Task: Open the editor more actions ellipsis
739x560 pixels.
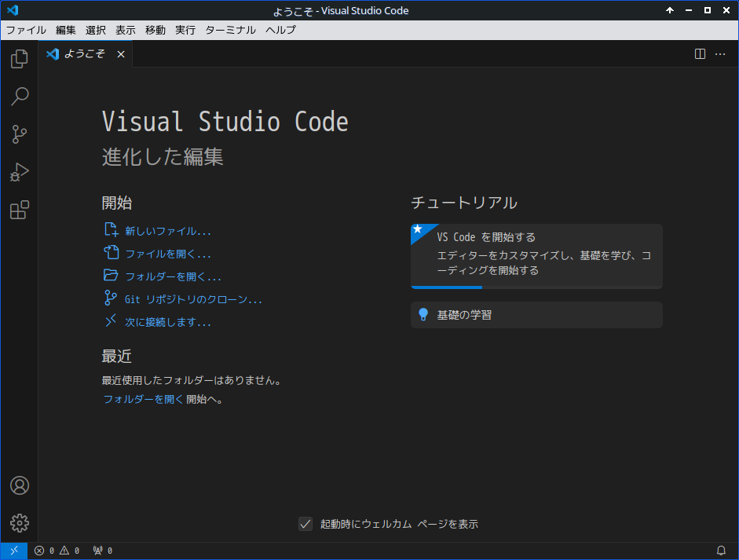Action: pyautogui.click(x=720, y=53)
